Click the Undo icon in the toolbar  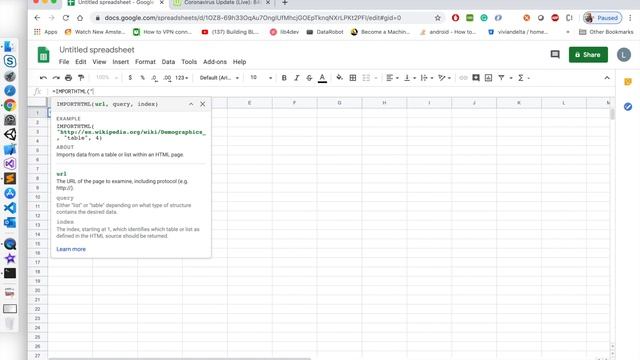tap(43, 78)
